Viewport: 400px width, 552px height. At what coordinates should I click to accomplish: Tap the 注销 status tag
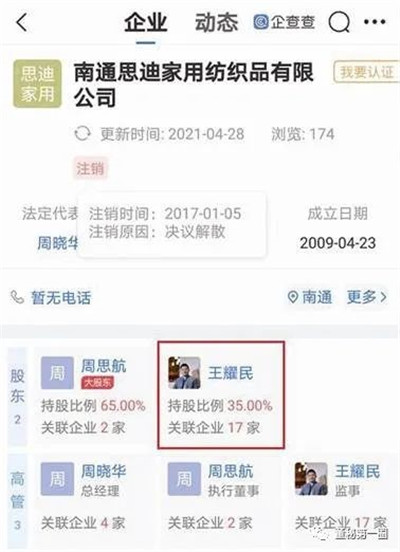(90, 169)
